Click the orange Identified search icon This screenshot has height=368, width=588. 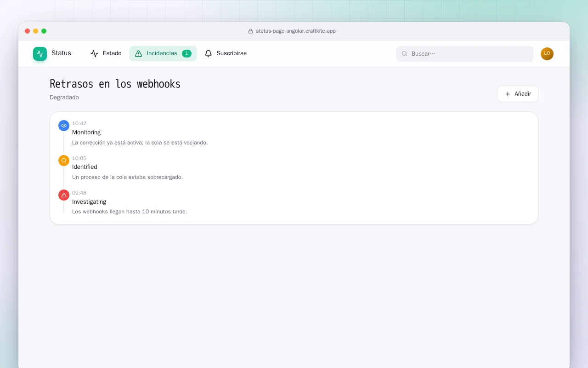coord(64,161)
